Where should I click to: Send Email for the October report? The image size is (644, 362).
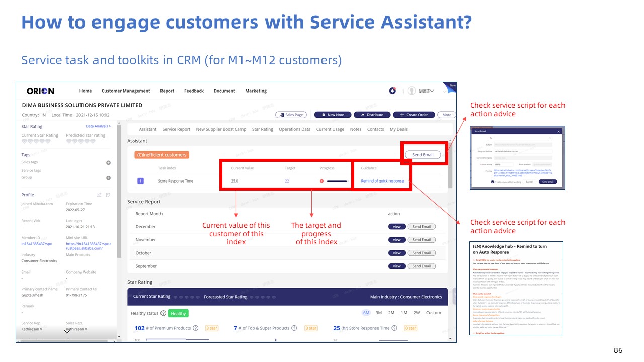[x=422, y=253]
